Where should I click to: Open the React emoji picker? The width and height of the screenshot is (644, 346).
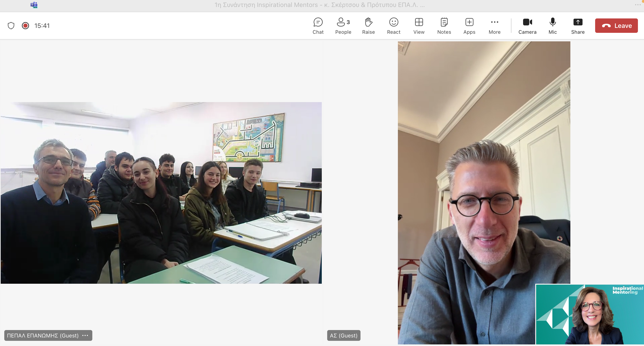(x=394, y=25)
